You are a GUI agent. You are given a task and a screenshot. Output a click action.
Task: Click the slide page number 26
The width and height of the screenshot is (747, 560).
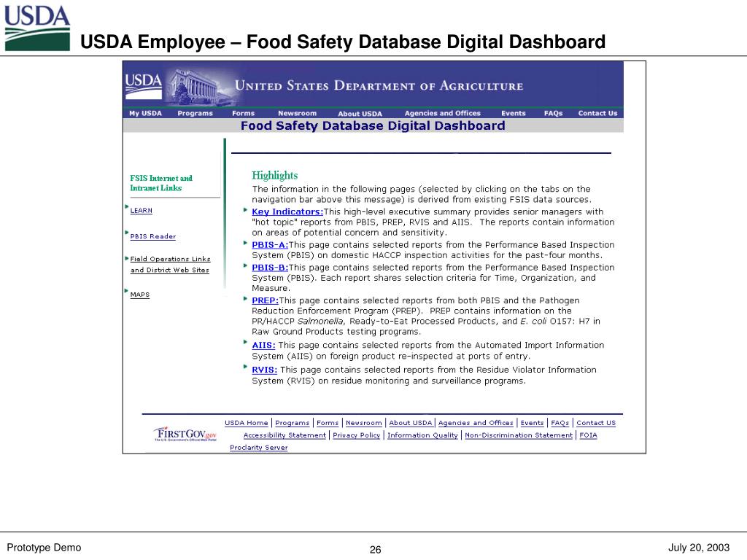[x=376, y=550]
